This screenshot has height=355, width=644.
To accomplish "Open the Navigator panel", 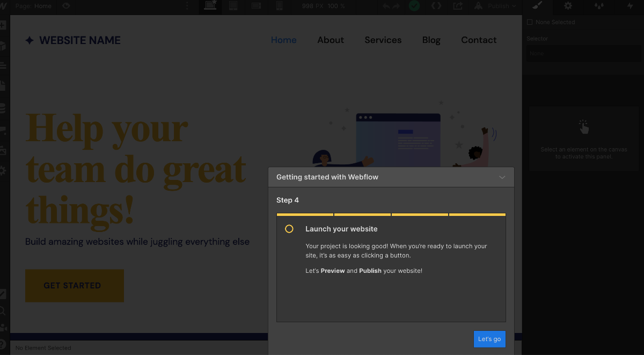I will tap(3, 66).
